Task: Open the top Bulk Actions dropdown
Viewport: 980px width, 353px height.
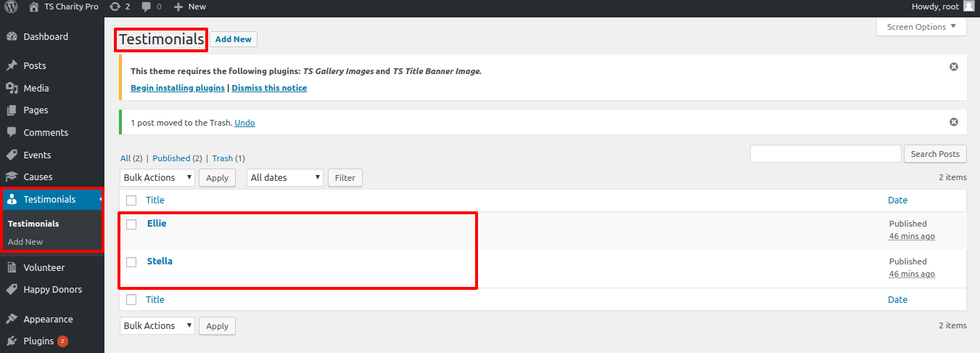Action: pyautogui.click(x=157, y=177)
